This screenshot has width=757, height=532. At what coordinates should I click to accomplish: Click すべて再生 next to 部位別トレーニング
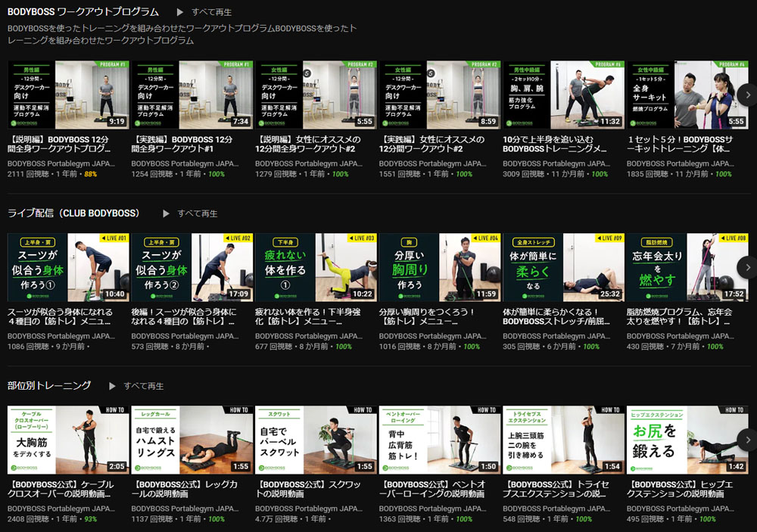pyautogui.click(x=143, y=386)
